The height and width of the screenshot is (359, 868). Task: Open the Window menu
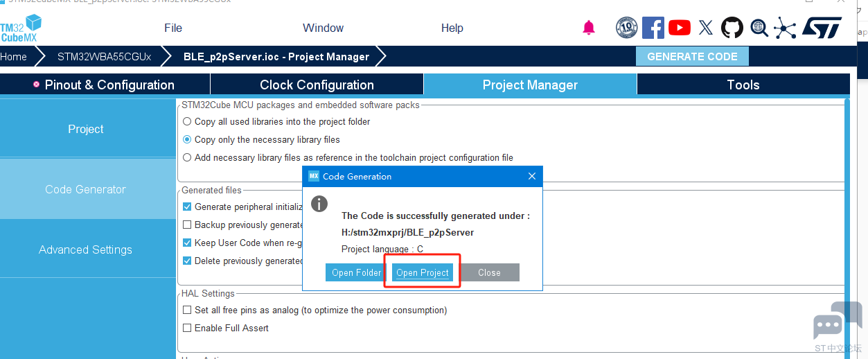click(x=323, y=28)
